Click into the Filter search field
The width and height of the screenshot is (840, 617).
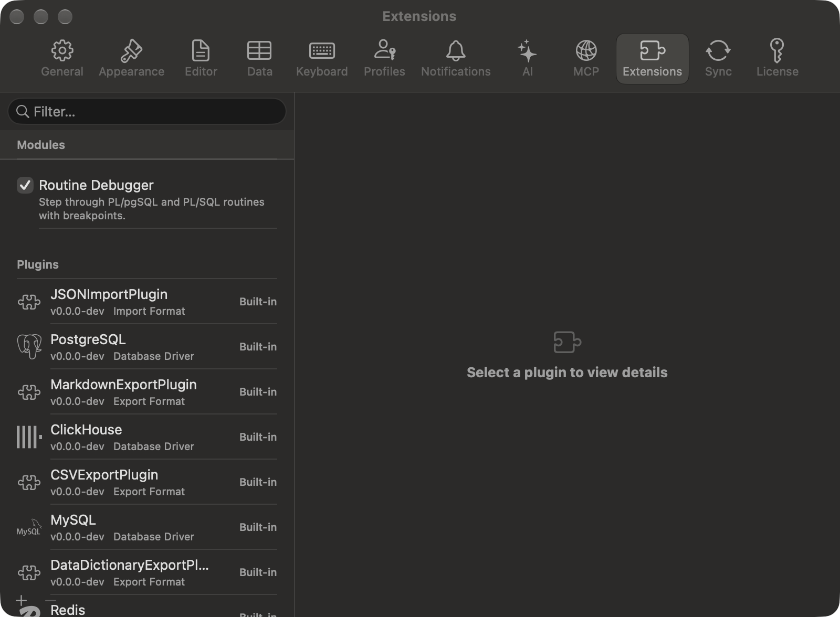pyautogui.click(x=147, y=111)
